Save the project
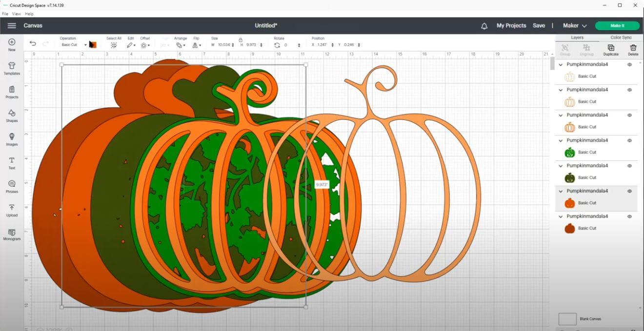This screenshot has width=644, height=331. coord(539,25)
